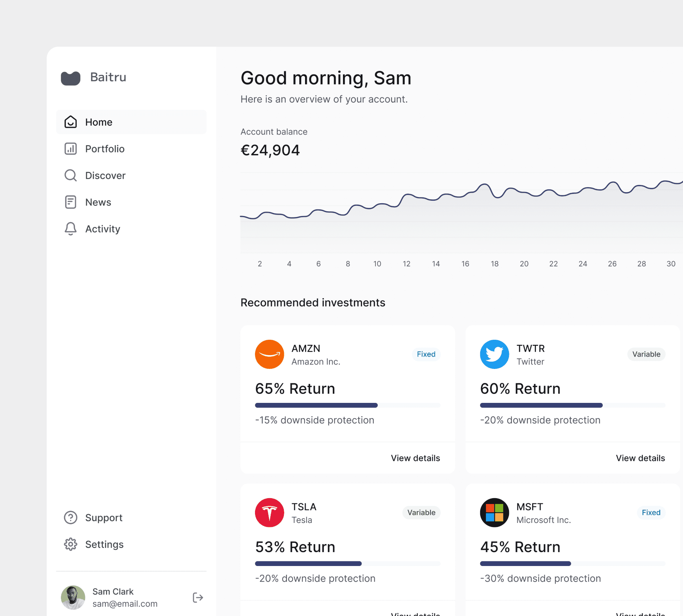Select the Portfolio chart icon

point(70,149)
